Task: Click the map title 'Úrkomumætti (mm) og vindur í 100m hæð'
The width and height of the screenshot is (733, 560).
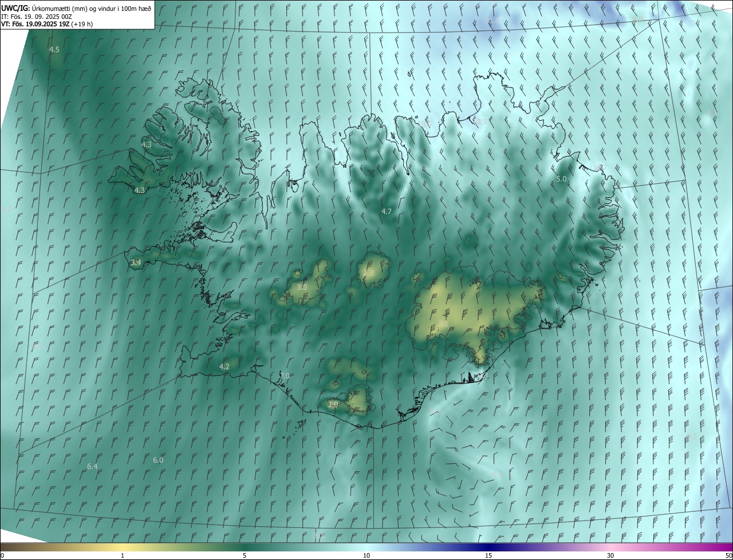Action: click(x=92, y=9)
